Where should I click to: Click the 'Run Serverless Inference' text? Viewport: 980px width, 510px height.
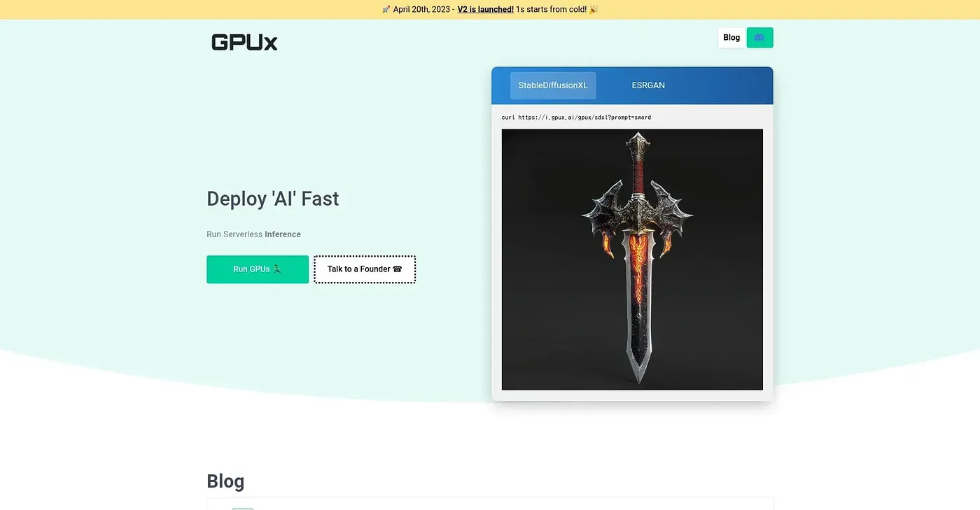pyautogui.click(x=253, y=234)
